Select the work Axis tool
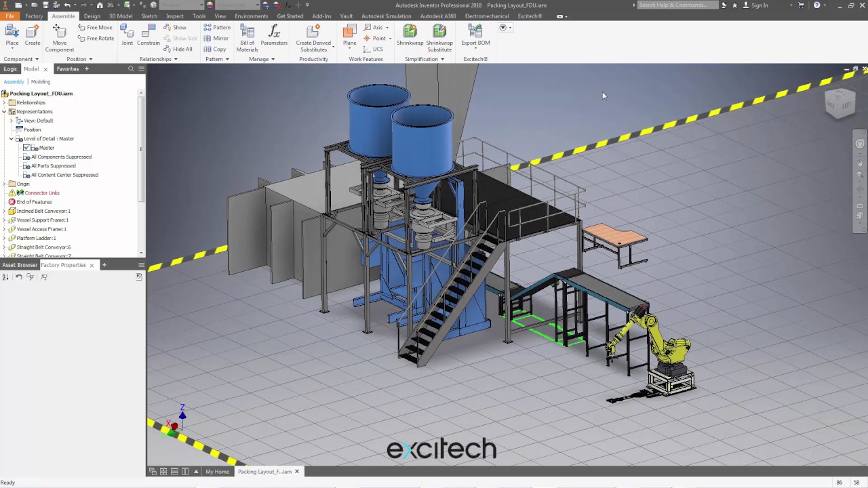The image size is (868, 488). 374,28
